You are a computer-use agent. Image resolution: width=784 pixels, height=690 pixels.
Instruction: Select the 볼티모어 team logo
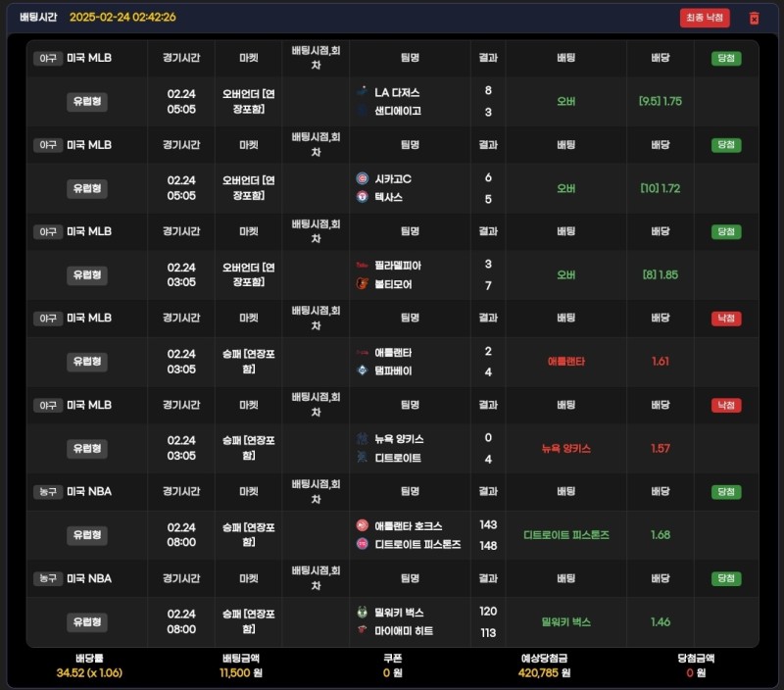tap(363, 284)
